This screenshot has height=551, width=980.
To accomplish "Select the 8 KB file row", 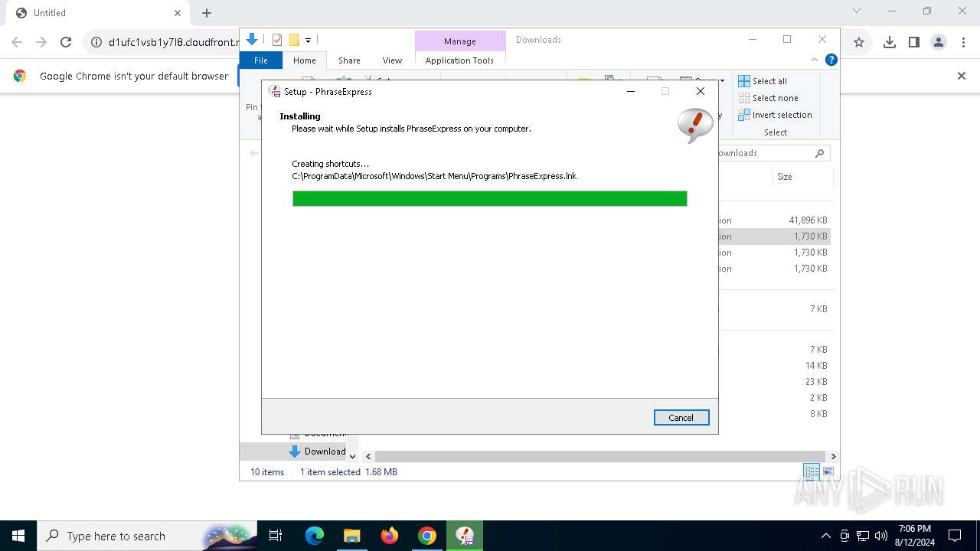I will click(x=773, y=414).
